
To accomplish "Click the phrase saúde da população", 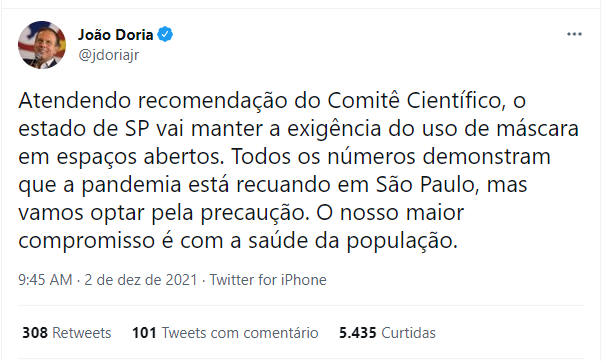I will click(352, 240).
